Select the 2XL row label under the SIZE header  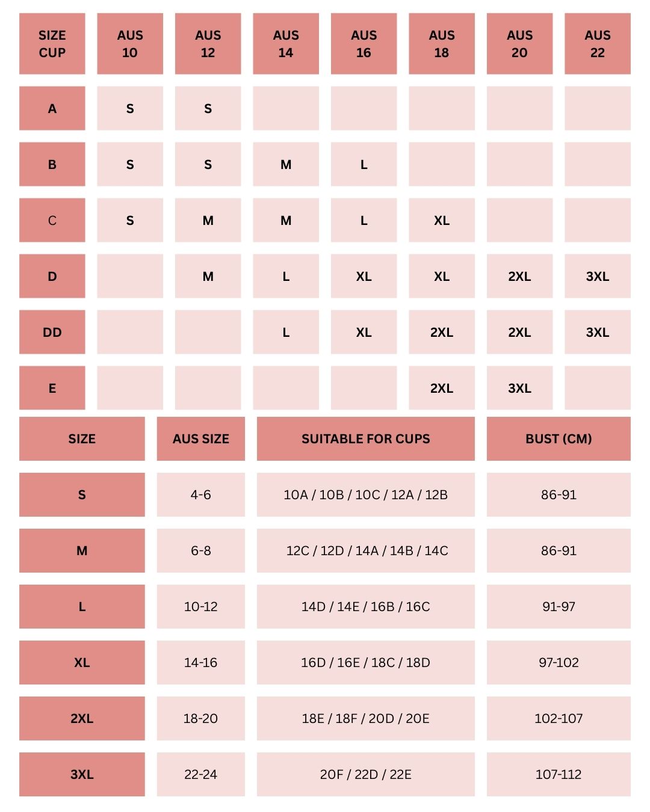tap(82, 718)
